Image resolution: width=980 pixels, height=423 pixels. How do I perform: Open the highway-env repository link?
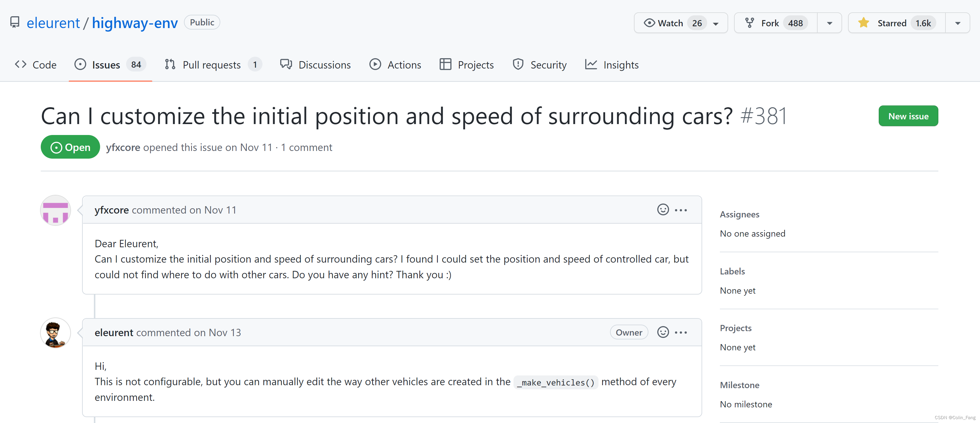coord(135,23)
